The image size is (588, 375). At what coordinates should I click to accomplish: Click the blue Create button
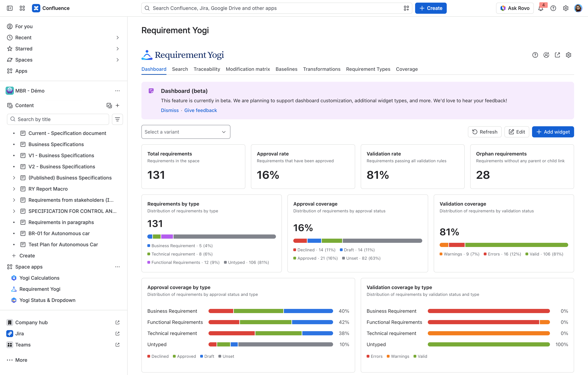(x=431, y=8)
